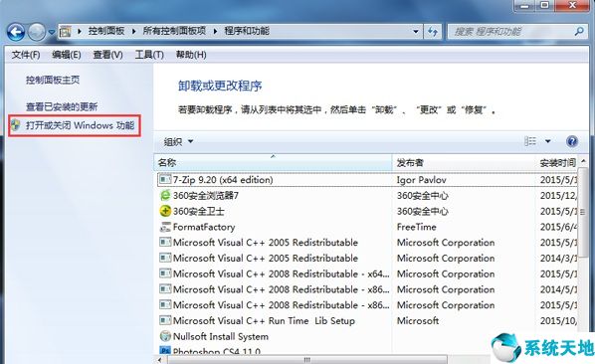This screenshot has width=595, height=364.
Task: Click the vertical scrollbar thumb
Action: tap(583, 212)
